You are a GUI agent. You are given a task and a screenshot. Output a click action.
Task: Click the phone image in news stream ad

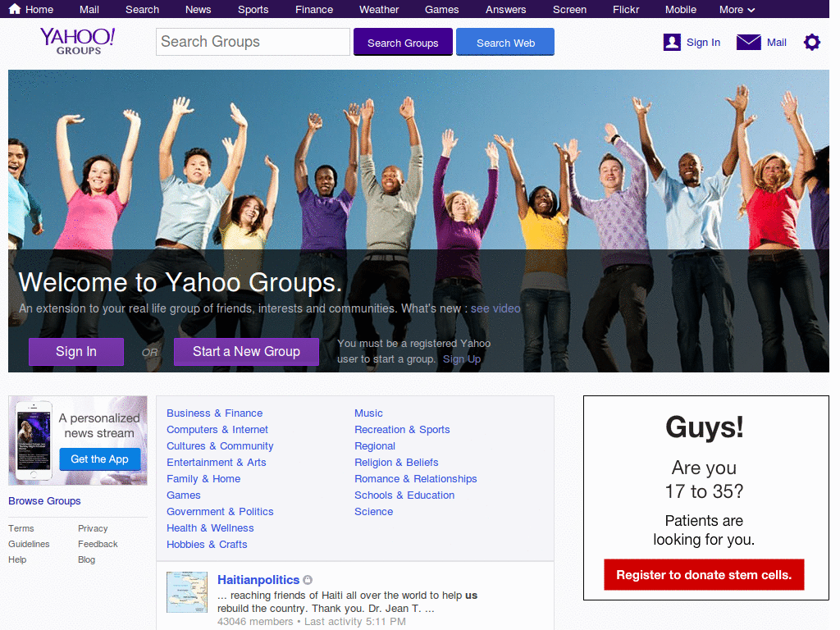tap(33, 440)
